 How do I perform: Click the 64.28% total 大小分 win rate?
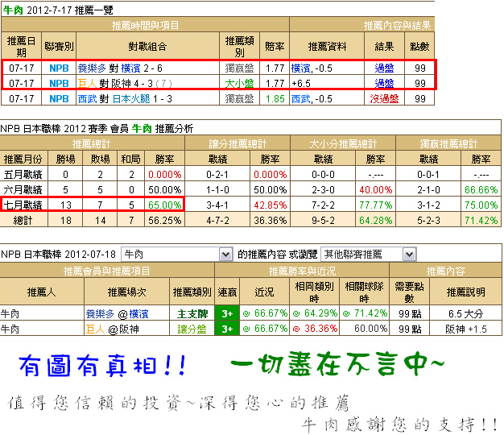pyautogui.click(x=375, y=220)
